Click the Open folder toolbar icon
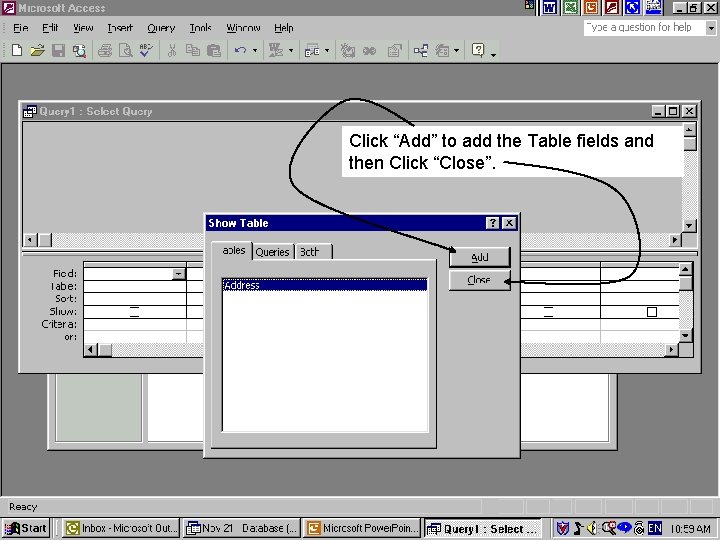 [x=37, y=50]
